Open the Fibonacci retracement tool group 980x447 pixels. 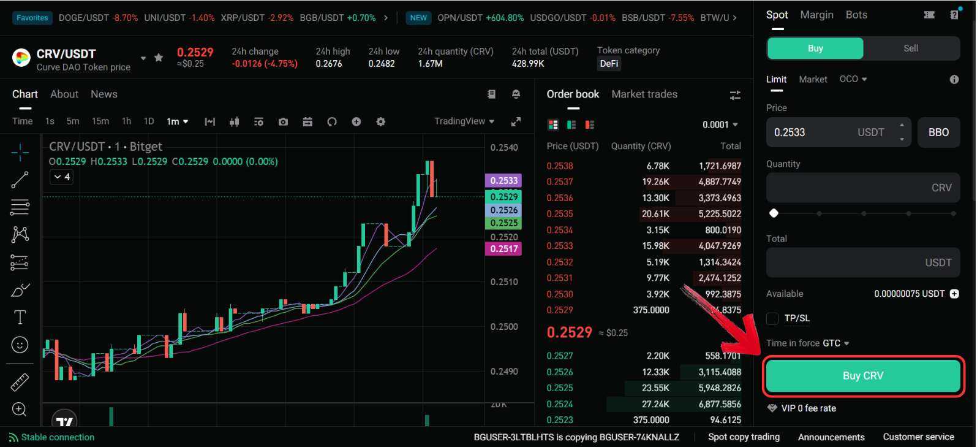tap(20, 207)
